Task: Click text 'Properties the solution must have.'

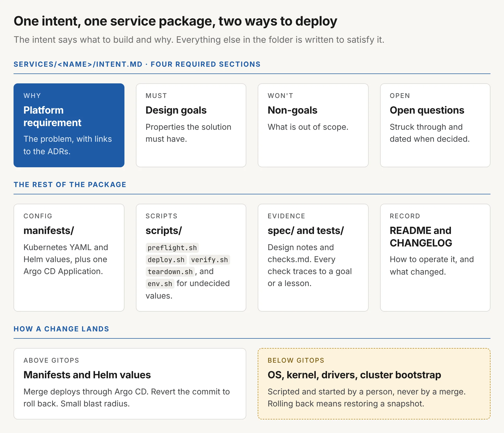Action: pyautogui.click(x=188, y=133)
